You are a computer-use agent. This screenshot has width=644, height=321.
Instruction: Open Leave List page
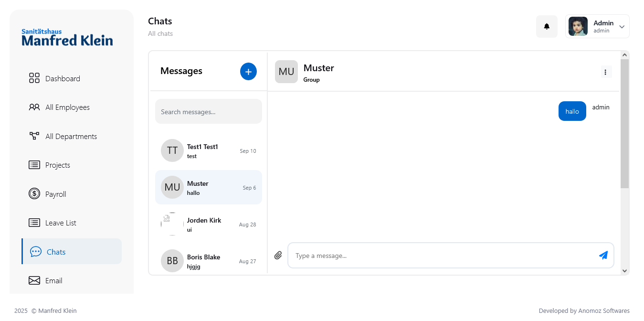pos(61,223)
